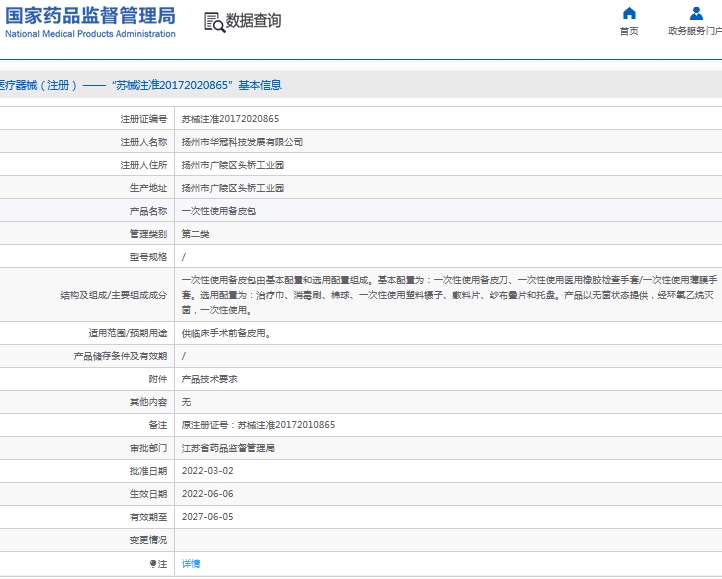
Task: Open the 政务服务门户 link text
Action: (695, 31)
